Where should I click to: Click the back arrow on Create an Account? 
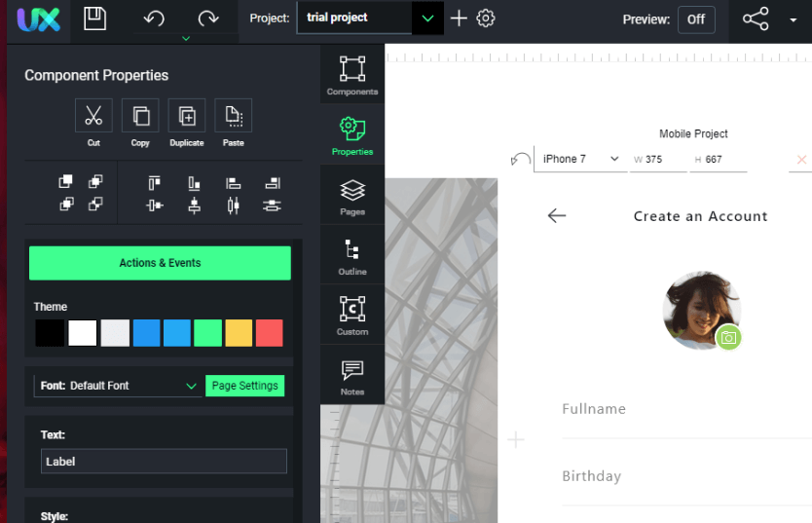557,215
